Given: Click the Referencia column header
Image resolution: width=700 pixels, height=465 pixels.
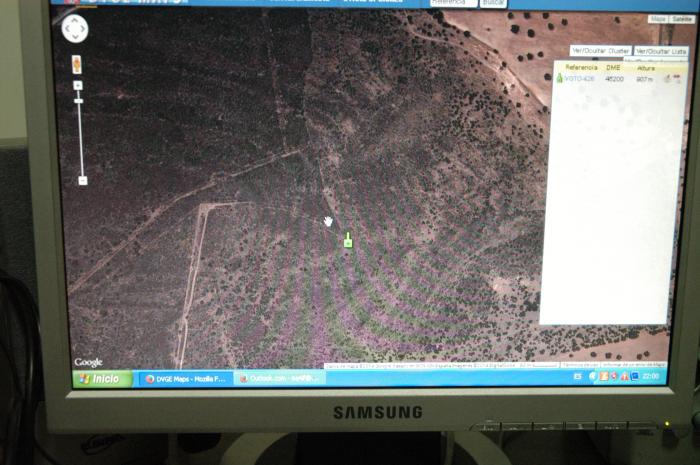Looking at the screenshot, I should point(581,67).
